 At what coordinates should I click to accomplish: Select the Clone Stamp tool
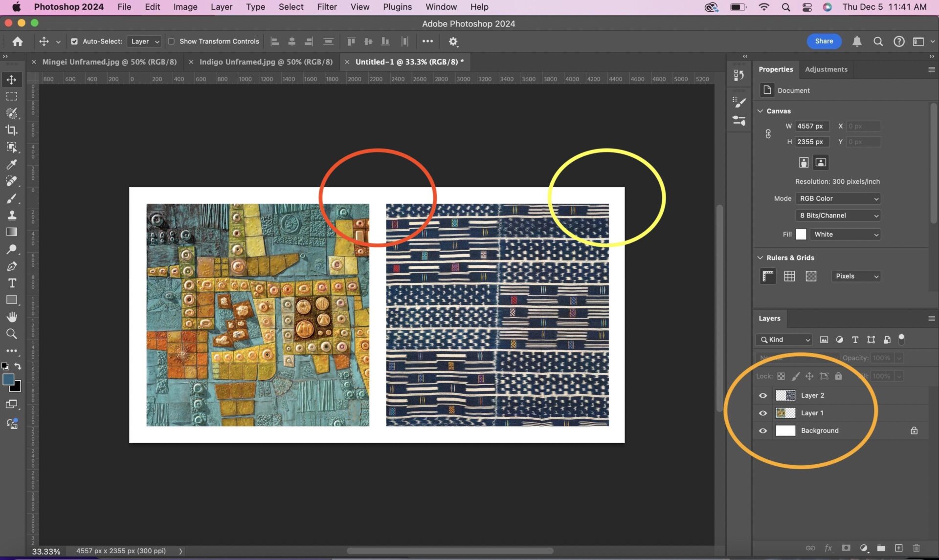click(x=11, y=215)
